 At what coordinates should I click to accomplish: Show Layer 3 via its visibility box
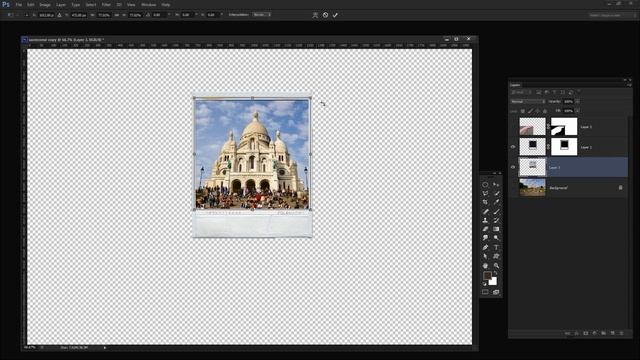(513, 127)
